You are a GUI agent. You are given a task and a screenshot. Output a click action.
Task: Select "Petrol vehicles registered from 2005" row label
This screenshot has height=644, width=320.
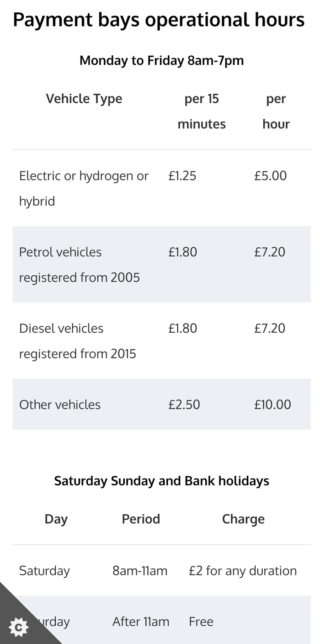(x=80, y=265)
